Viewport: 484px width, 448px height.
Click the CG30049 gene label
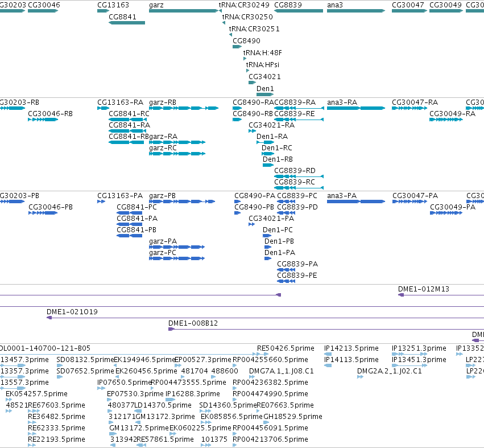tap(446, 5)
